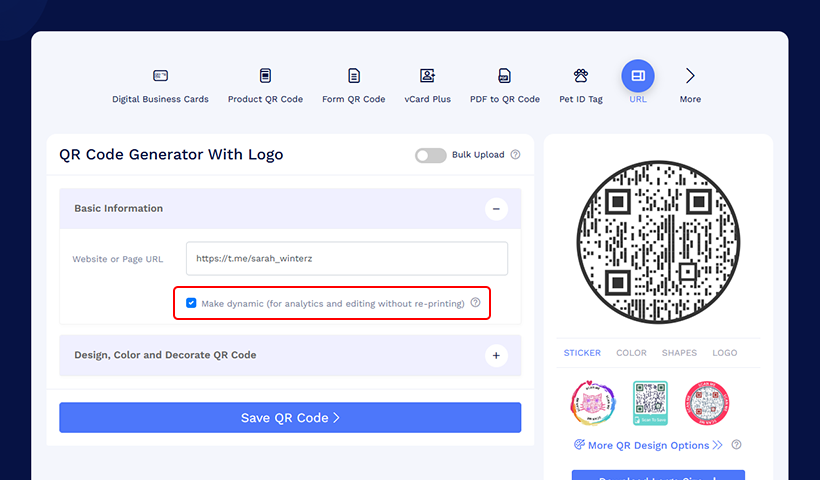Viewport: 820px width, 480px height.
Task: Click the Save QR Code button
Action: (290, 417)
